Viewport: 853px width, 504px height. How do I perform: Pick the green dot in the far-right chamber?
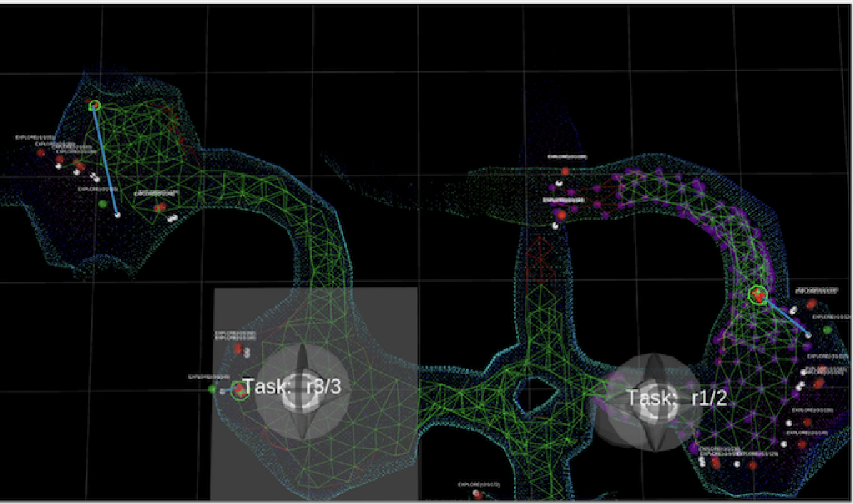pos(827,330)
